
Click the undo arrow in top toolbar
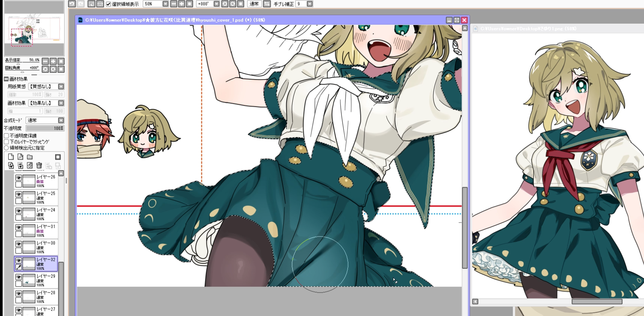72,4
